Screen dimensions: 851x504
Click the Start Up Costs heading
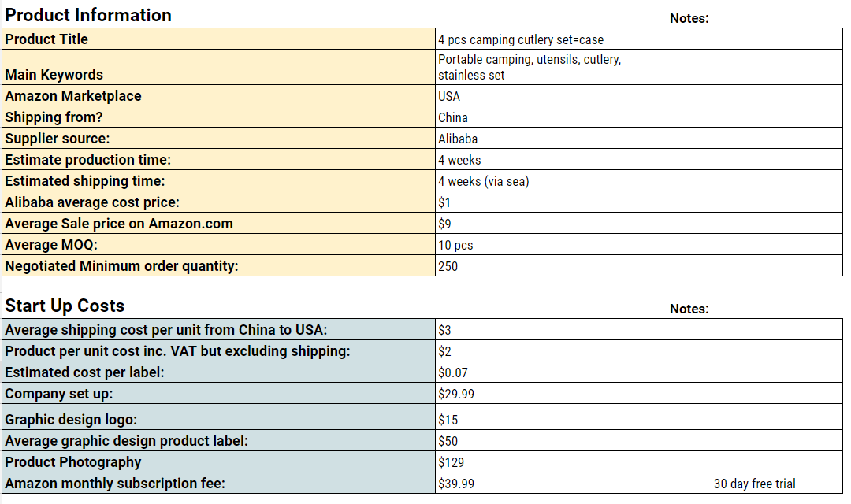[65, 306]
